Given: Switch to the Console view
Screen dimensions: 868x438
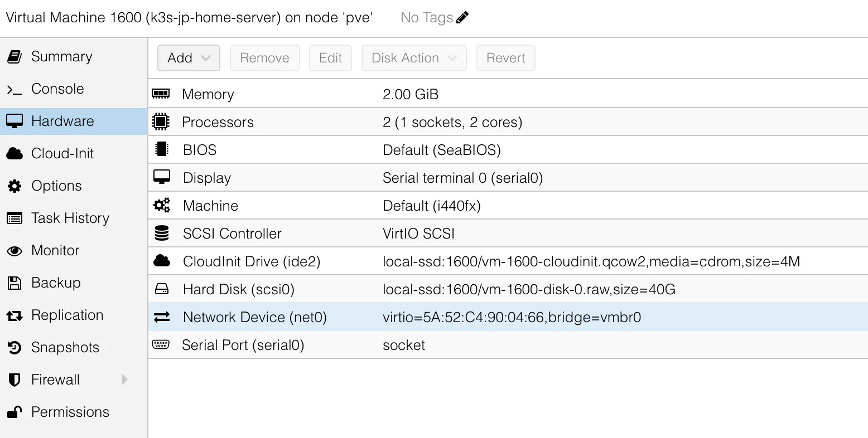Looking at the screenshot, I should click(57, 89).
